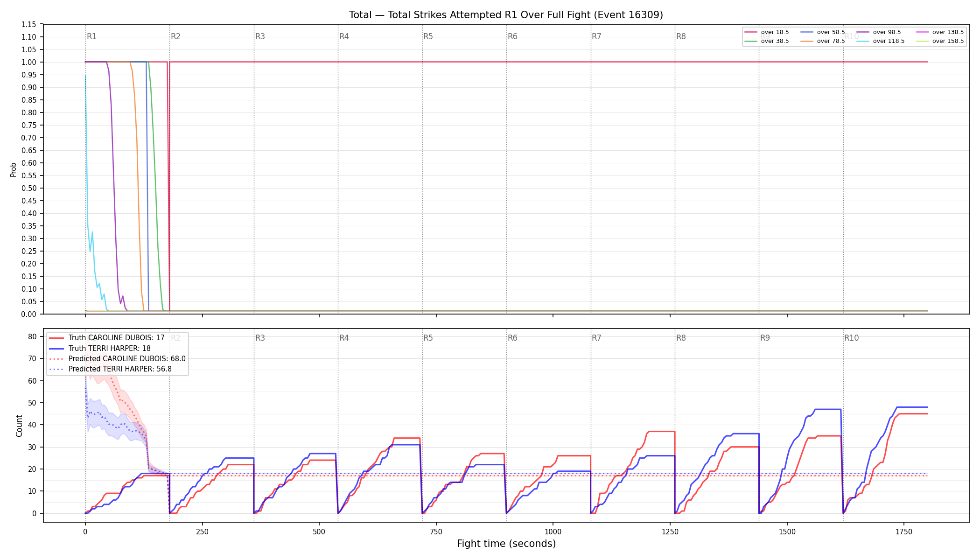Click the R8 round marker in top chart
This screenshot has width=980, height=560.
[681, 36]
